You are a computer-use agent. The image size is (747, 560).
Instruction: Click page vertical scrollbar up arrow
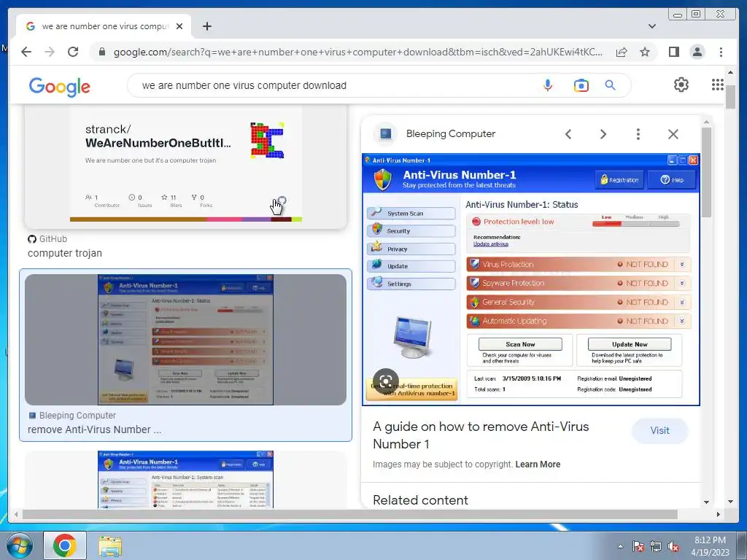730,72
